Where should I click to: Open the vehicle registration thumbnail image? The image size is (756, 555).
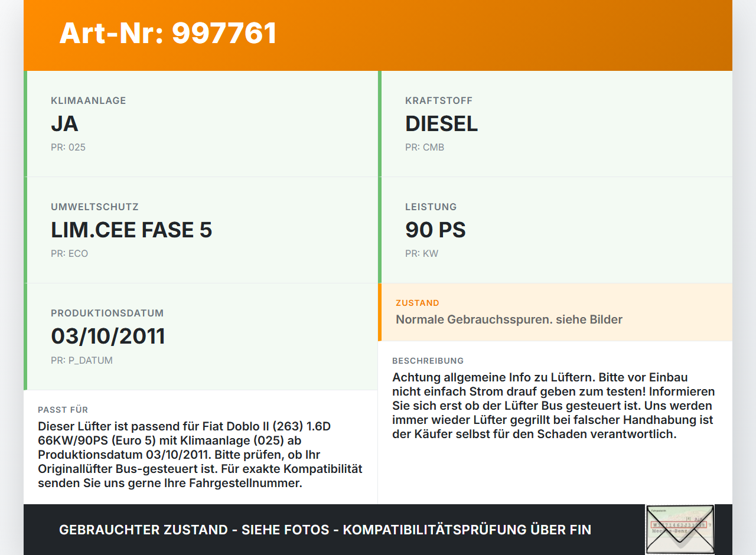tap(680, 529)
